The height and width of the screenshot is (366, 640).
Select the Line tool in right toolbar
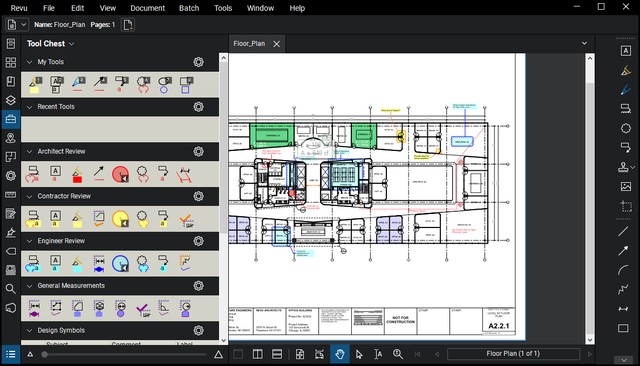tap(623, 231)
